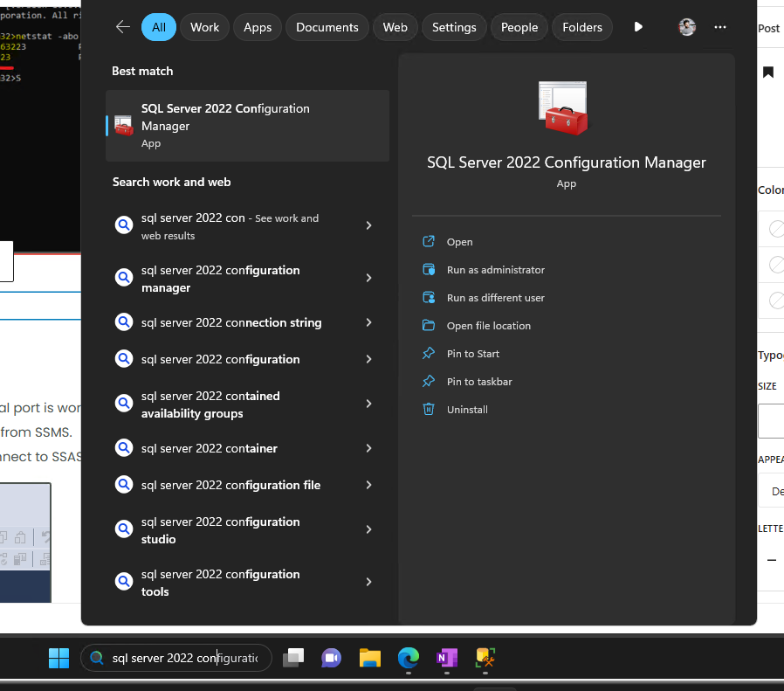Click Open file location
This screenshot has height=691, width=784.
coord(489,326)
